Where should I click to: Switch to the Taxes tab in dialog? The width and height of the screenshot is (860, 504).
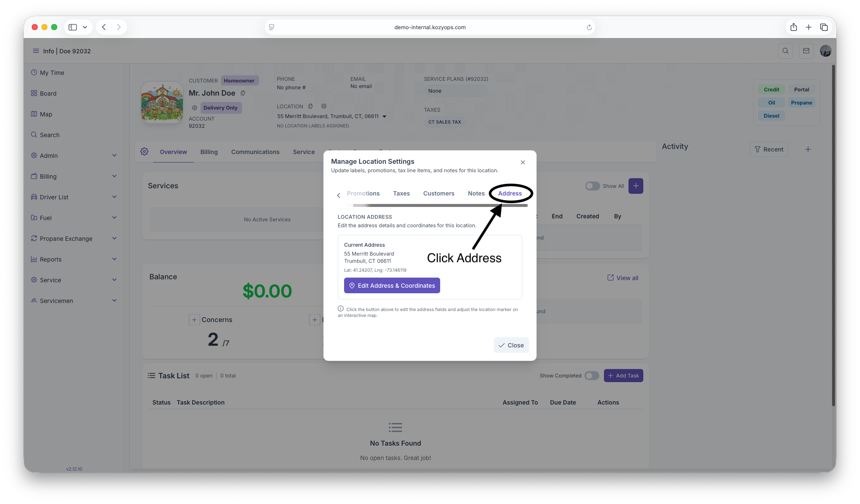pos(401,193)
